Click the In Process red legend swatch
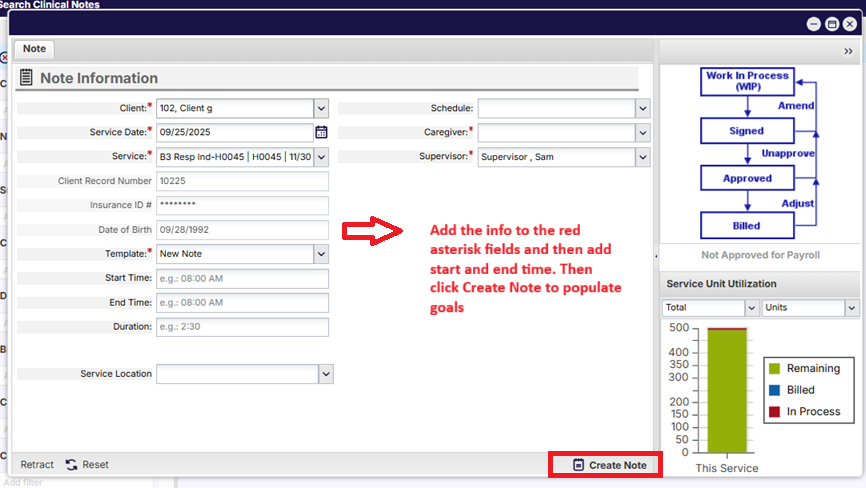 [774, 411]
